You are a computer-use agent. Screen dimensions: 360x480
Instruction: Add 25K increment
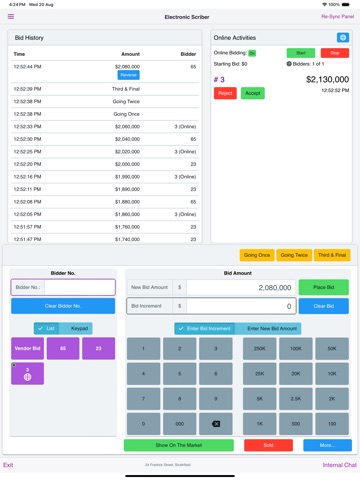[x=259, y=374]
